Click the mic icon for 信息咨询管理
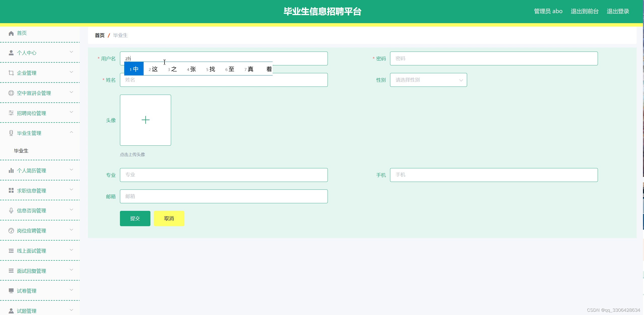 [11, 211]
